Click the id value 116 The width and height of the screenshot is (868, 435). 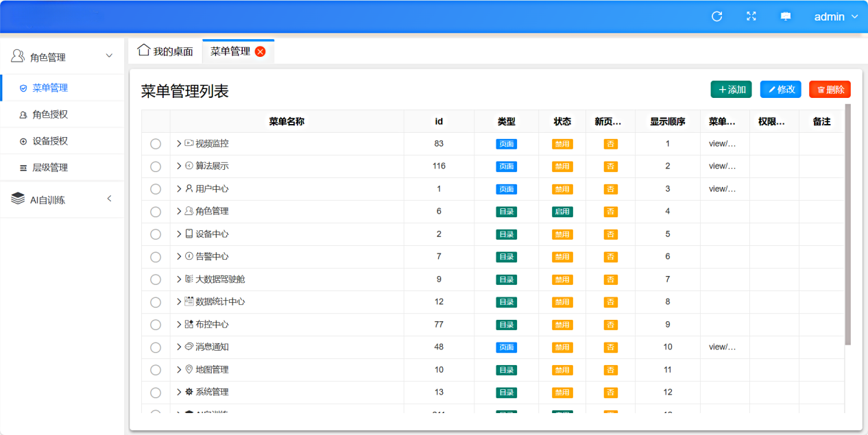point(439,166)
